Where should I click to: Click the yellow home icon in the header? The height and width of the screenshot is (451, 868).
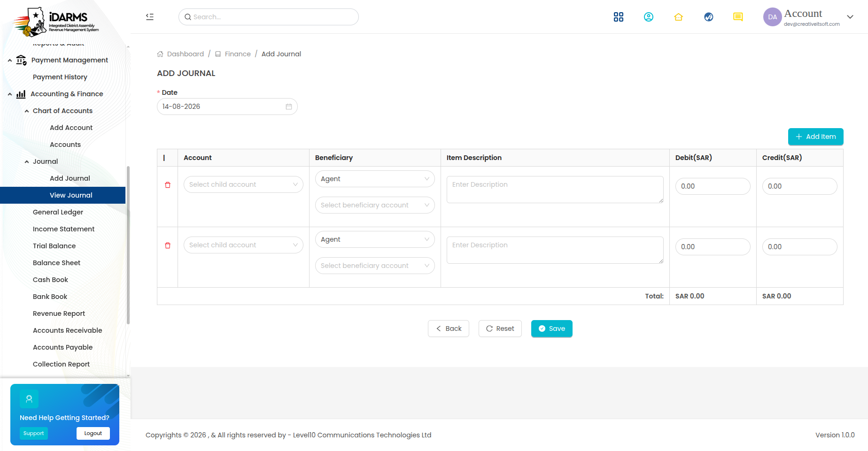(x=678, y=17)
